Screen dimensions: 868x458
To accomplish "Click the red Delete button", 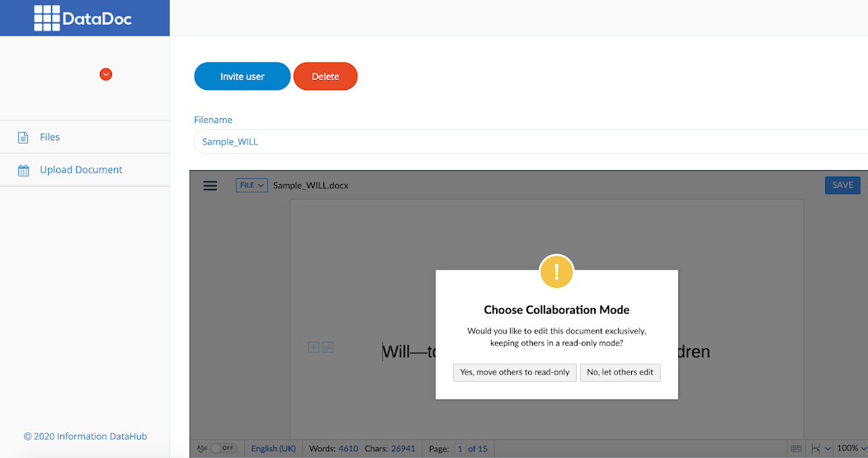I will tap(325, 77).
